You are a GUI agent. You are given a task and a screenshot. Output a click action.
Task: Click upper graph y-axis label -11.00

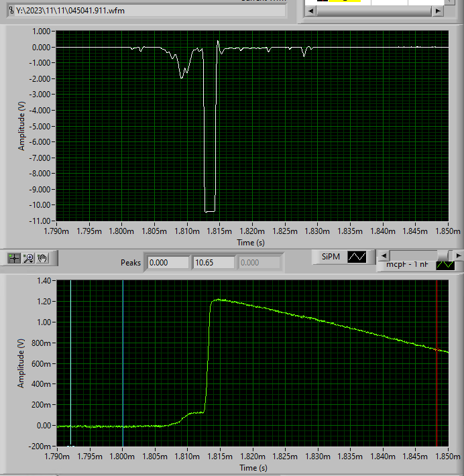click(40, 221)
